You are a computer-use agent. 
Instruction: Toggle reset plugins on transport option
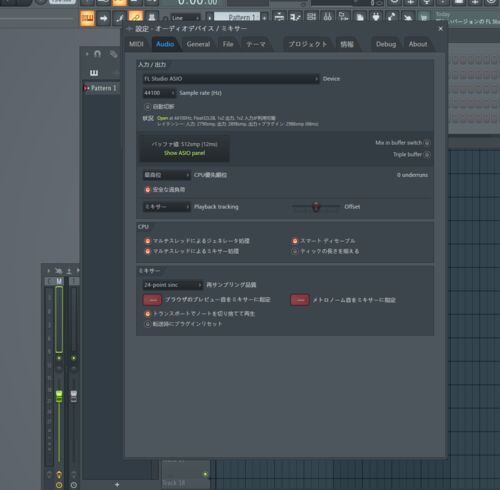tap(148, 324)
